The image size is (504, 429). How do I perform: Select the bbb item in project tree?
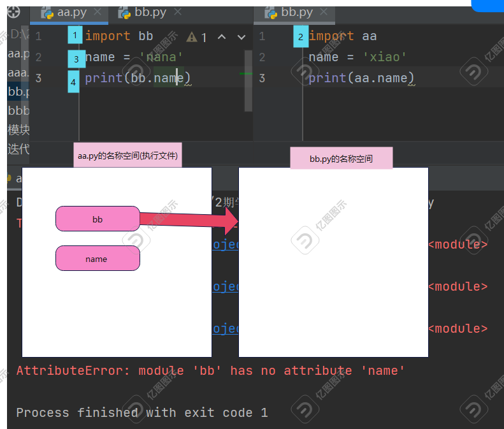pos(18,111)
